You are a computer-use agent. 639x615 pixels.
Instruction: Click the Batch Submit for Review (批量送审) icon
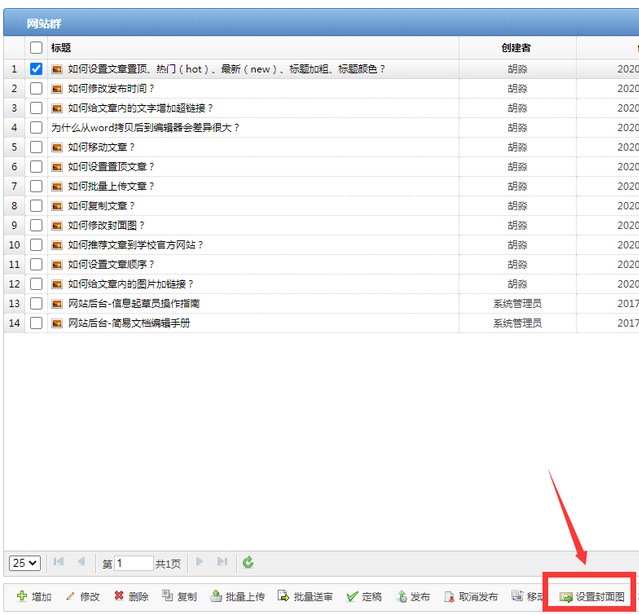point(283,597)
